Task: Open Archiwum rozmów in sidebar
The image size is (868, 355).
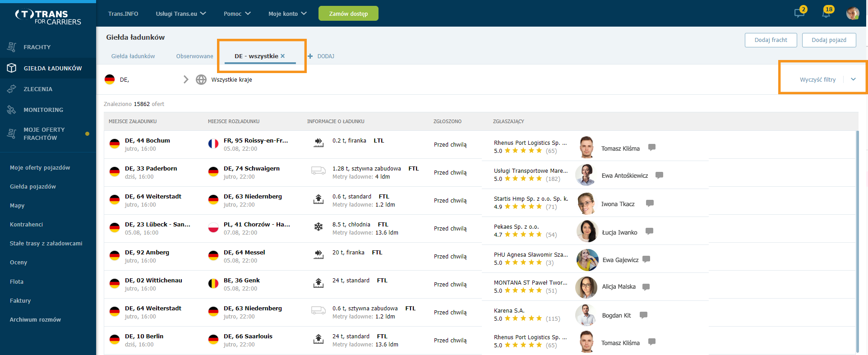Action: coord(35,319)
